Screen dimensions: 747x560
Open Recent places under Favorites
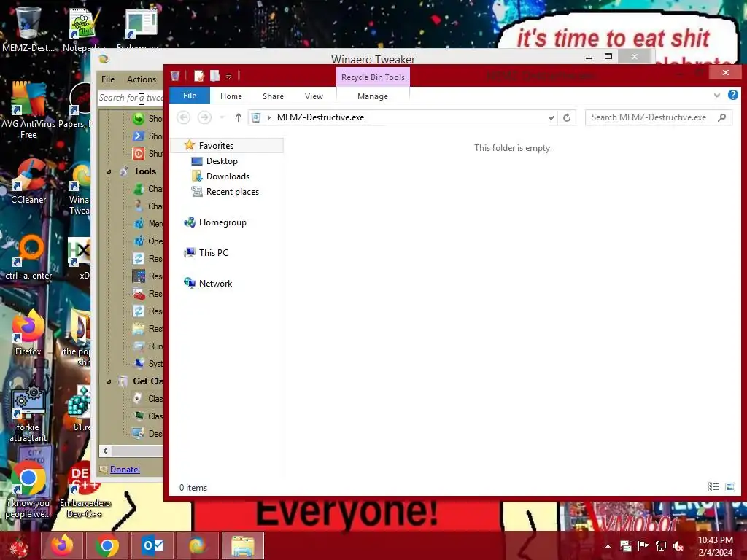233,192
